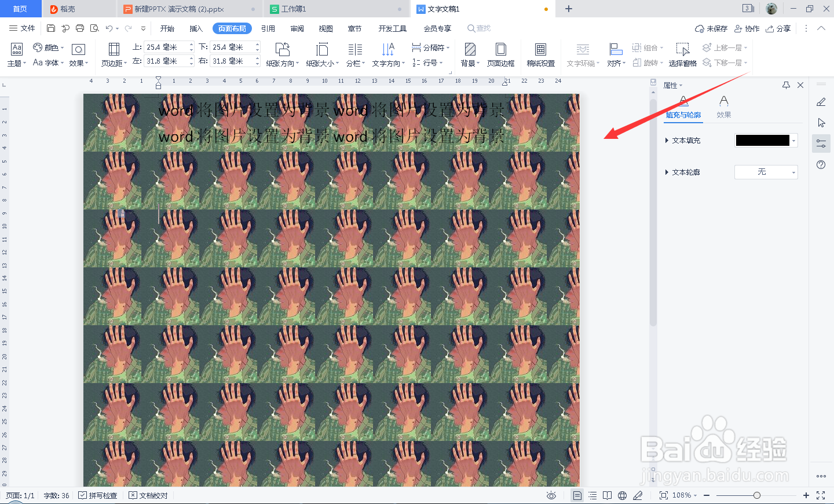
Task: Close the Properties panel
Action: [800, 85]
